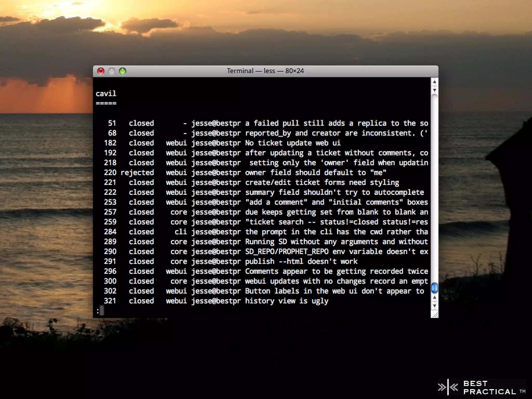
Task: Click the blue scrollbar thumb
Action: pos(434,288)
